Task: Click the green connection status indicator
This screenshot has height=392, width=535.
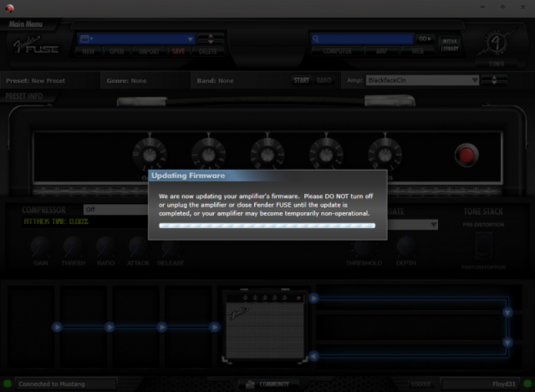Action: tap(8, 384)
